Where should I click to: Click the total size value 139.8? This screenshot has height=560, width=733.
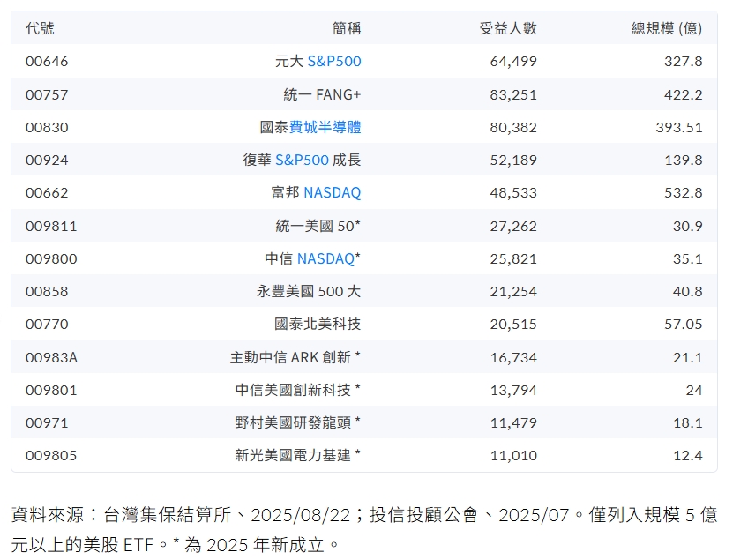tap(684, 160)
